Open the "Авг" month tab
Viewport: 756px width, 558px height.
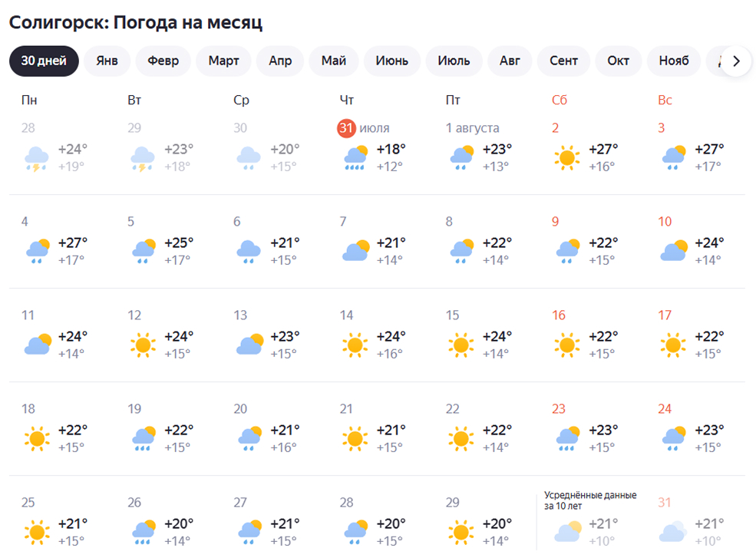point(510,61)
